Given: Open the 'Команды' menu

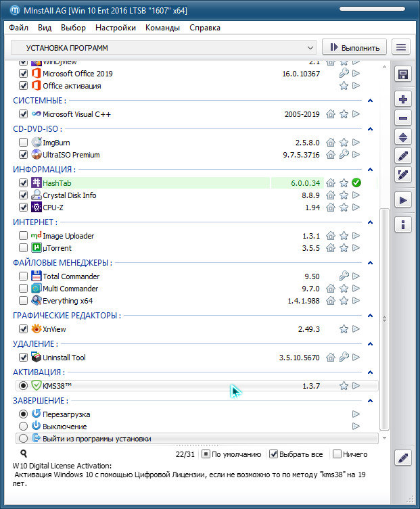Looking at the screenshot, I should [x=162, y=28].
